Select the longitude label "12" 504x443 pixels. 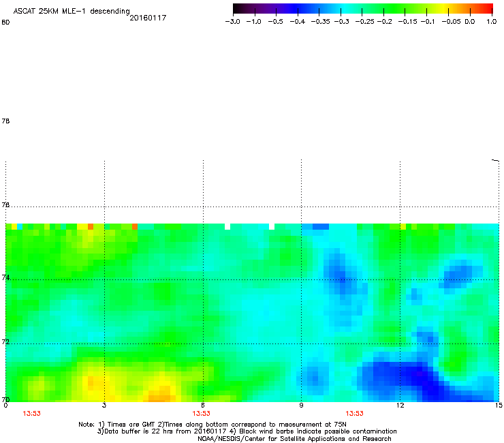click(400, 406)
